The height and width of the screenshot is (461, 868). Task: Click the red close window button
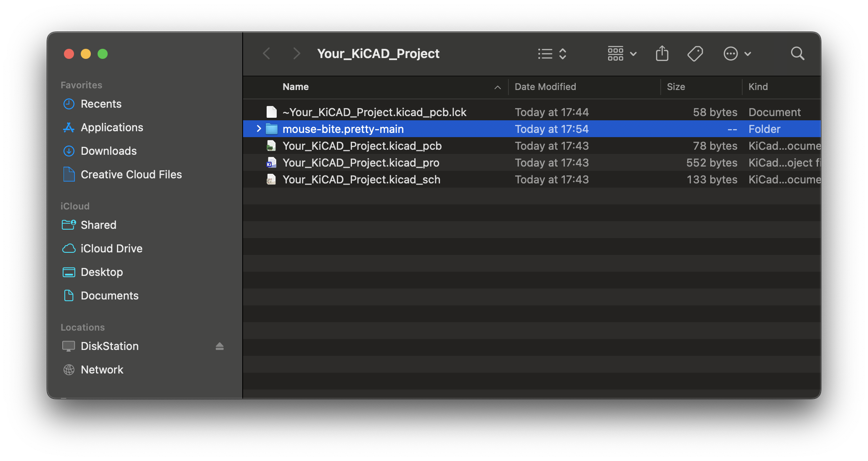(x=69, y=54)
